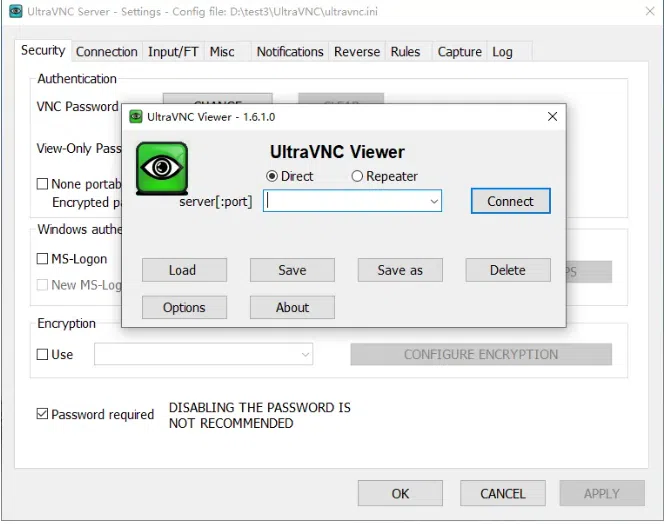Enable the Use encryption checkbox

42,354
